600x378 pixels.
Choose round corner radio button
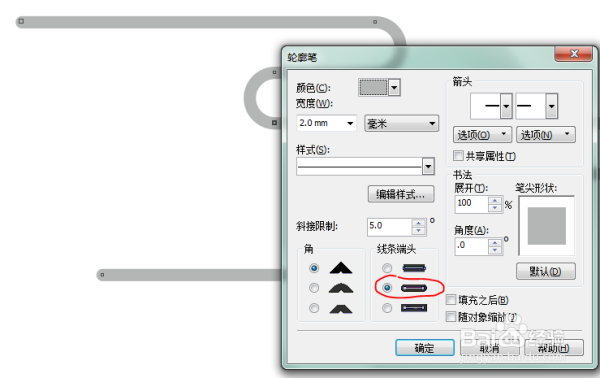coord(314,288)
